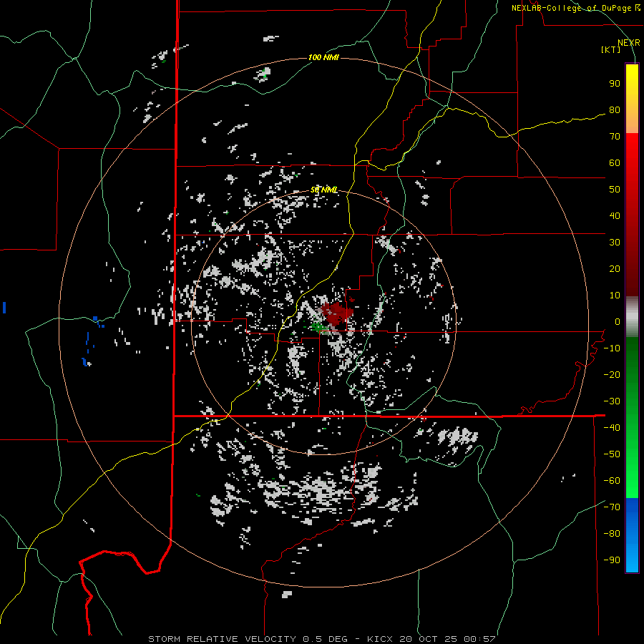Click the -40 knot scale label
Viewport: 644px width, 644px height.
click(x=612, y=428)
